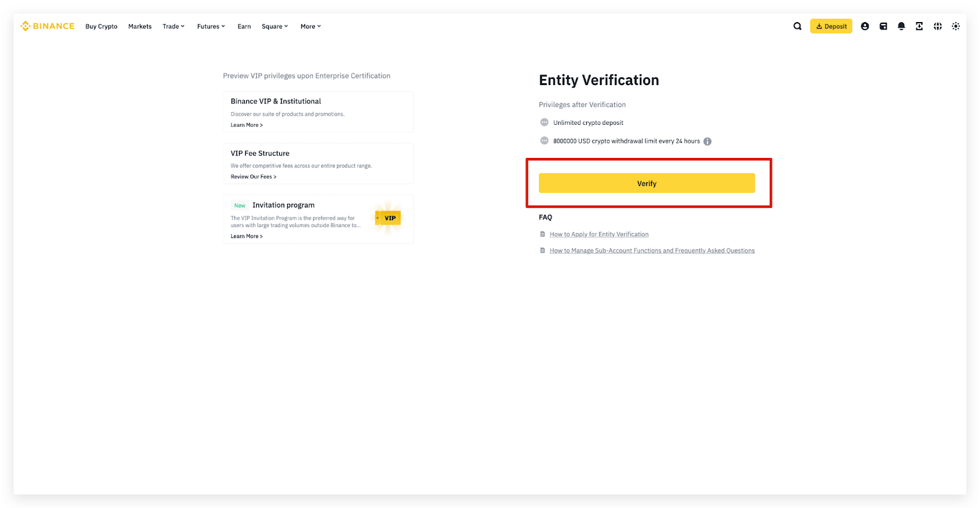980x508 pixels.
Task: Click document icon beside Sub-Account FAQ link
Action: [x=543, y=250]
